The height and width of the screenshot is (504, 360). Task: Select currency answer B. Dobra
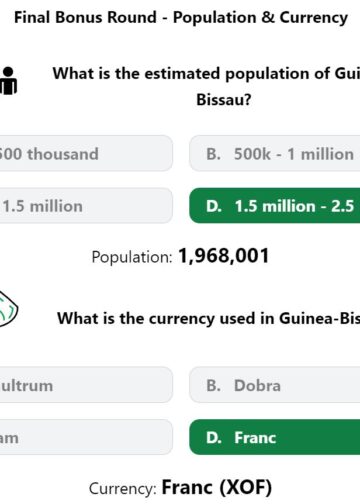pyautogui.click(x=275, y=385)
